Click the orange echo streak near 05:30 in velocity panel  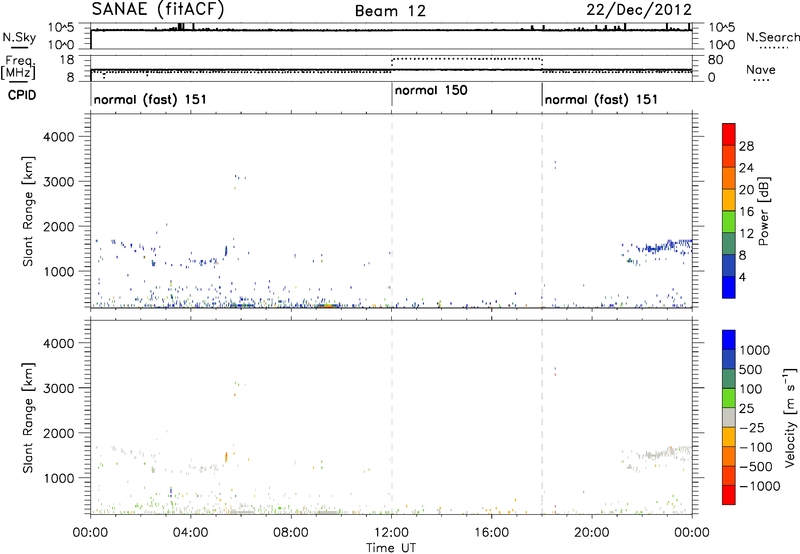pyautogui.click(x=226, y=457)
